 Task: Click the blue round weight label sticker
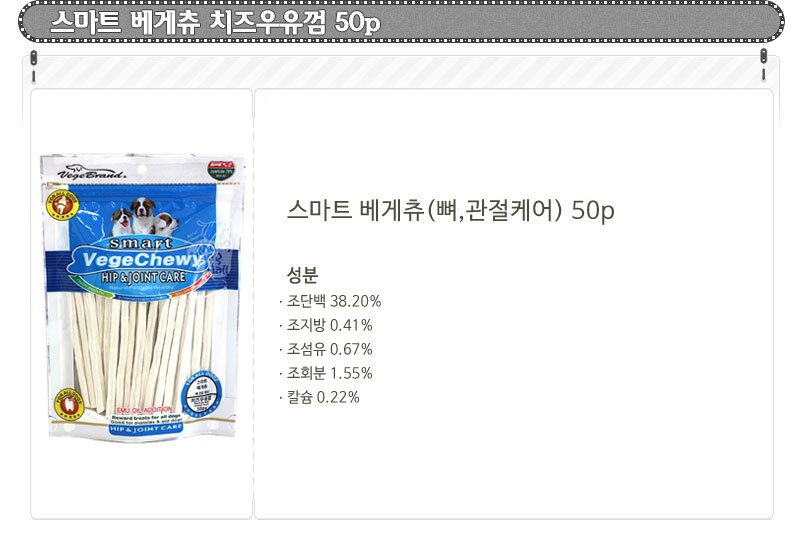pos(202,396)
